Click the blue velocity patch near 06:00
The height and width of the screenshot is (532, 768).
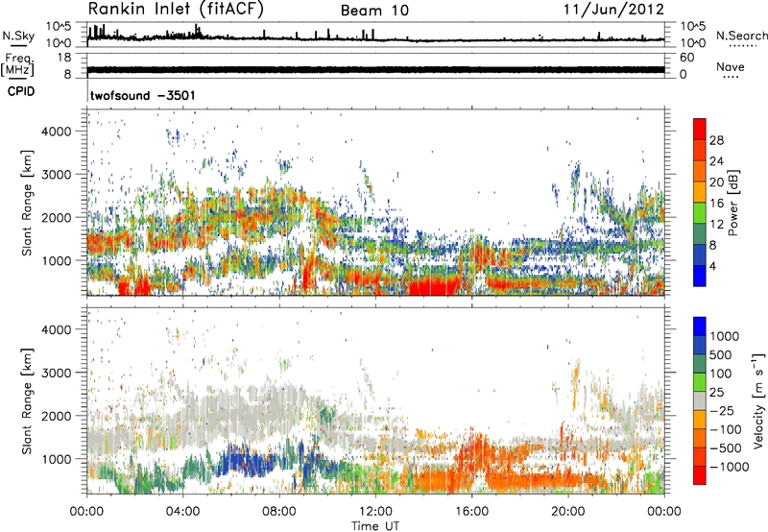tap(244, 463)
